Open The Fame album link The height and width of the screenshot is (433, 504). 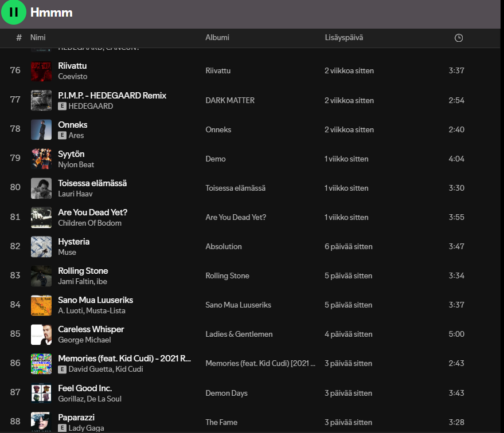221,423
